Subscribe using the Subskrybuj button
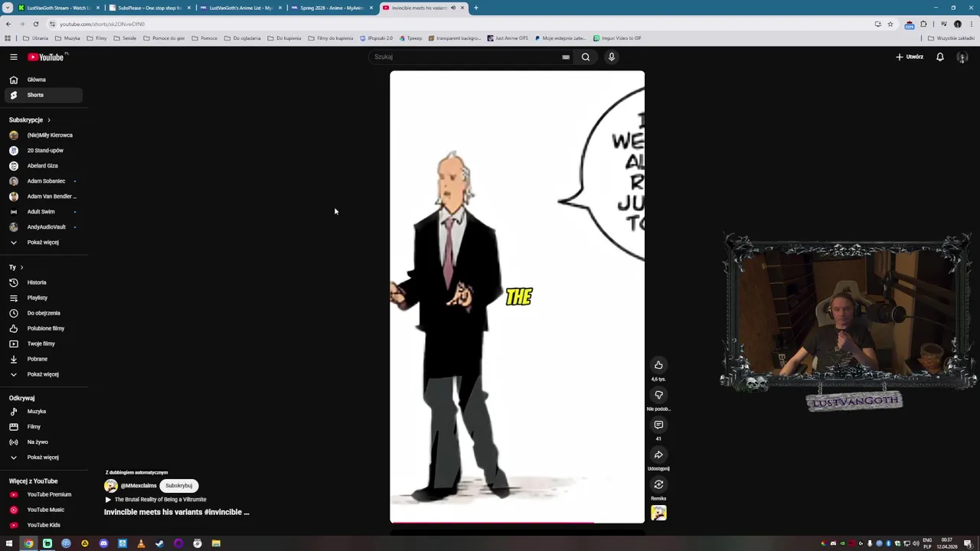Viewport: 980px width, 551px height. [179, 486]
